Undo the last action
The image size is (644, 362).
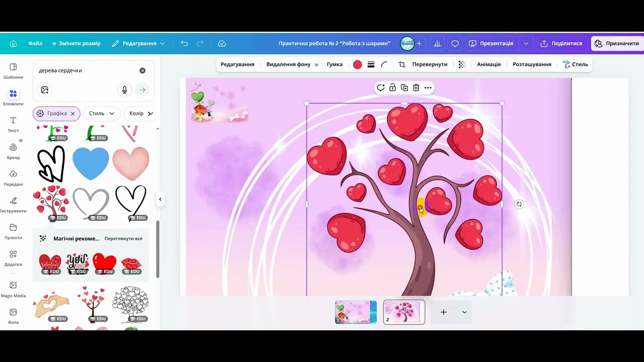click(x=184, y=44)
